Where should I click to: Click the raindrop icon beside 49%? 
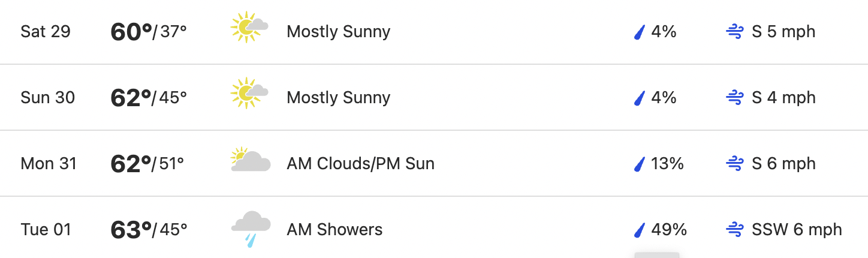point(640,230)
